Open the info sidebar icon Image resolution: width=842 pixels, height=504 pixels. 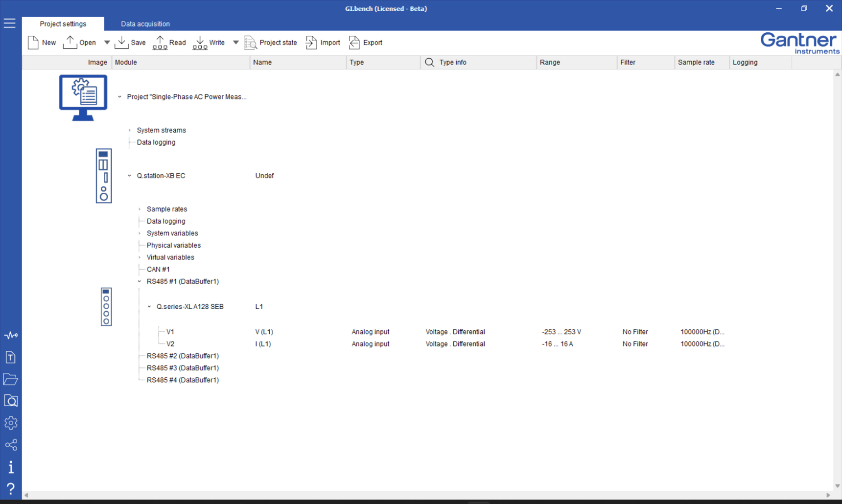coord(11,467)
